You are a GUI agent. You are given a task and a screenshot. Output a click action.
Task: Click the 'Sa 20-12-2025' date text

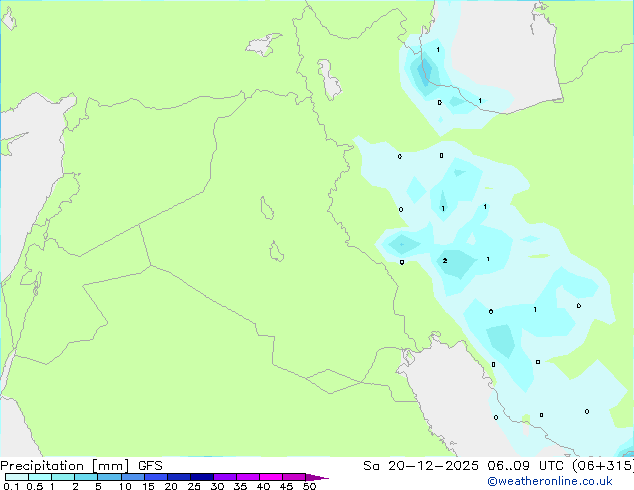coord(421,466)
